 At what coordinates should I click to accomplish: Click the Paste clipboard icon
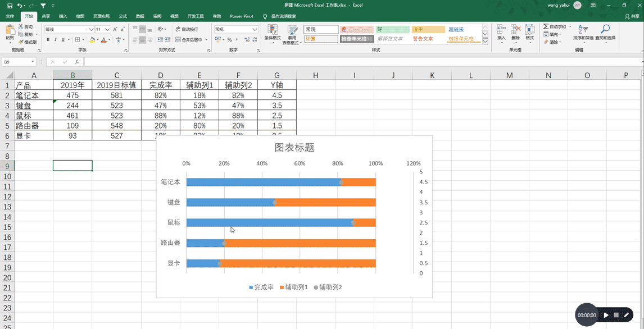pos(10,30)
